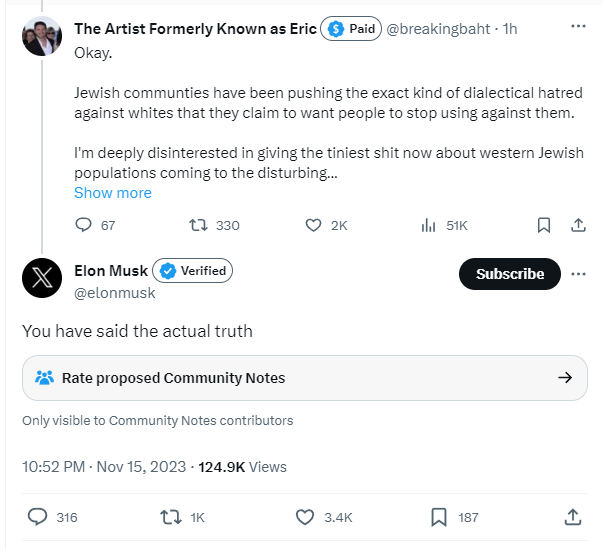The width and height of the screenshot is (603, 549).
Task: Expand text with Show more link
Action: (113, 193)
